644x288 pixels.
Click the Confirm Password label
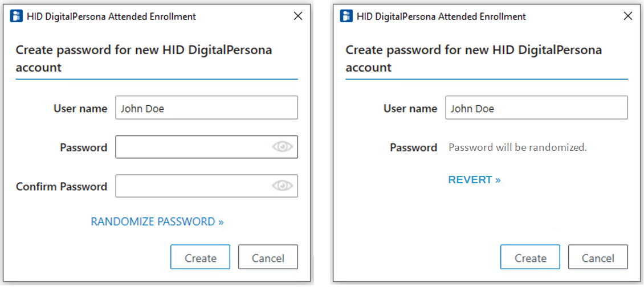[x=62, y=187]
